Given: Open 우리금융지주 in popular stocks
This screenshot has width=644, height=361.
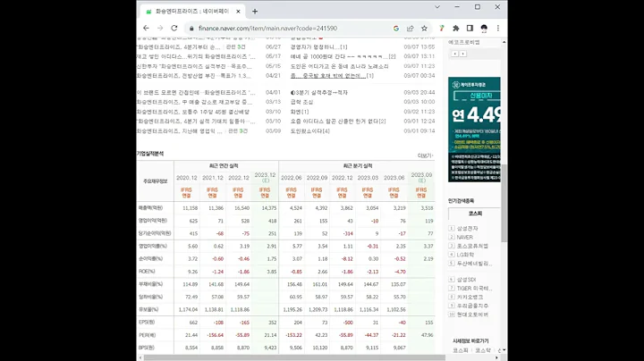Looking at the screenshot, I should tap(472, 306).
